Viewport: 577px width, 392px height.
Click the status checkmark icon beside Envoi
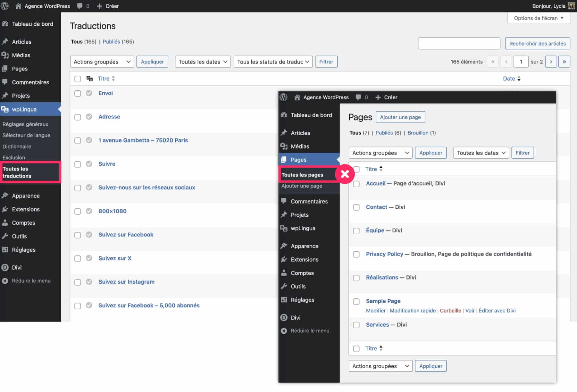pos(89,93)
